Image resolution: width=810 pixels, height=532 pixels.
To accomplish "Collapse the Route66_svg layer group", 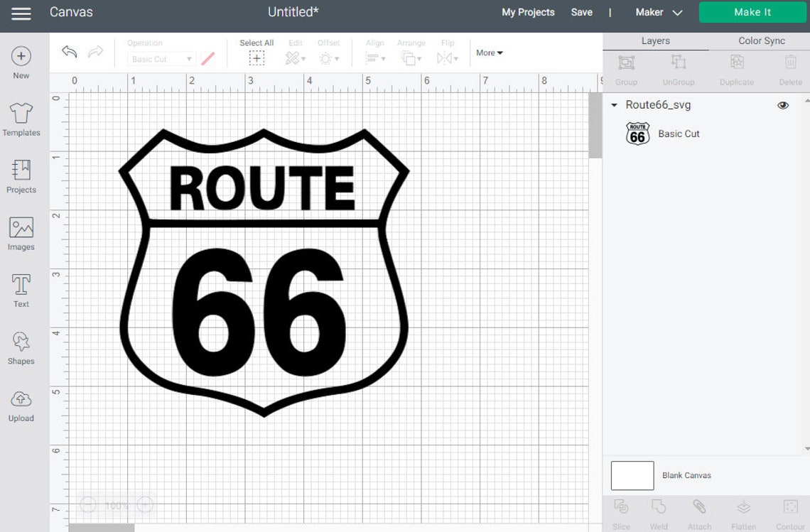I will [614, 104].
